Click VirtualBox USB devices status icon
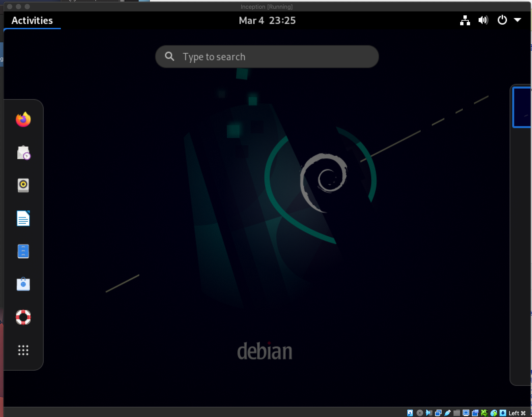 (448, 413)
